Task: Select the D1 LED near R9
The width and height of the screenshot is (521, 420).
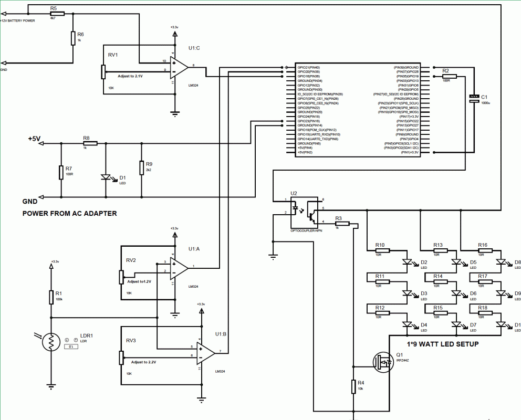Action: (107, 178)
